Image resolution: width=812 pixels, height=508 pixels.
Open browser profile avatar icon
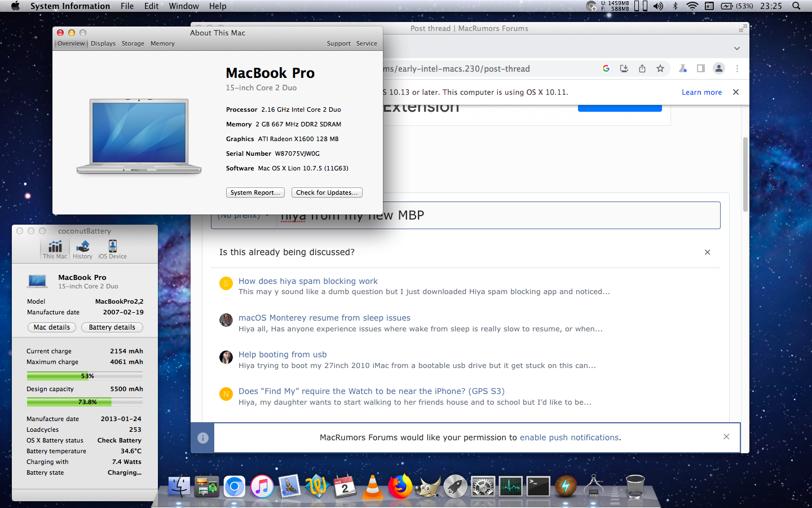pyautogui.click(x=719, y=68)
